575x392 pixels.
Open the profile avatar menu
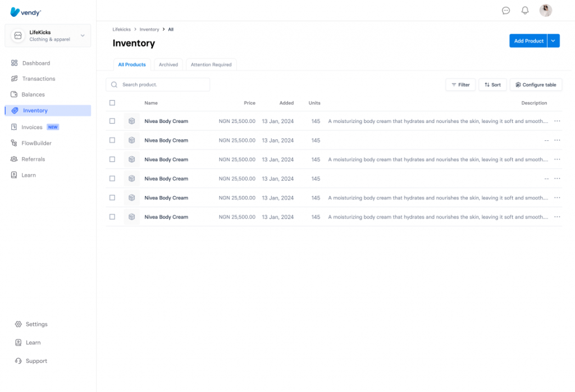(545, 10)
